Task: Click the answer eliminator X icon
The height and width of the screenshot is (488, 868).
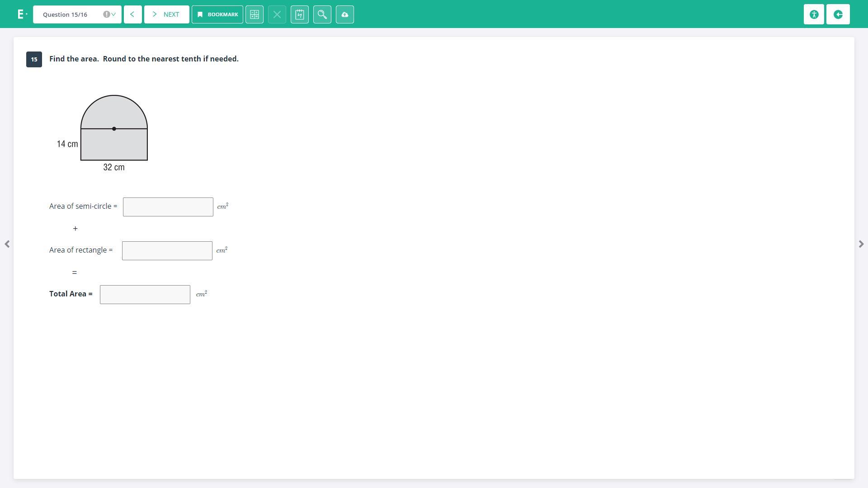Action: tap(277, 14)
